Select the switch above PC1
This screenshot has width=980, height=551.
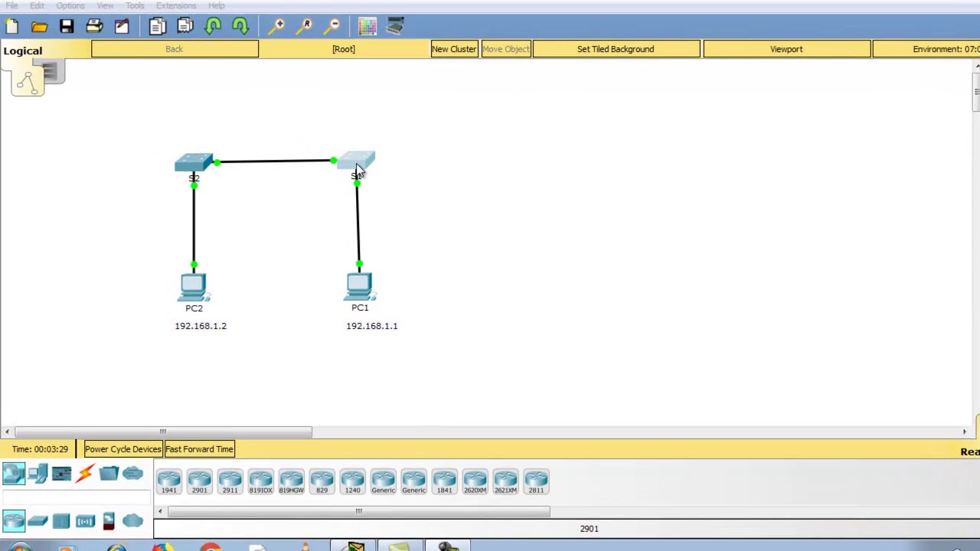[356, 161]
